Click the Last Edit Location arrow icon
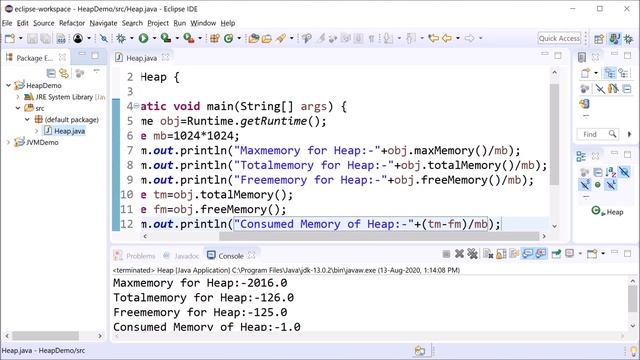This screenshot has width=640, height=360. (x=433, y=38)
